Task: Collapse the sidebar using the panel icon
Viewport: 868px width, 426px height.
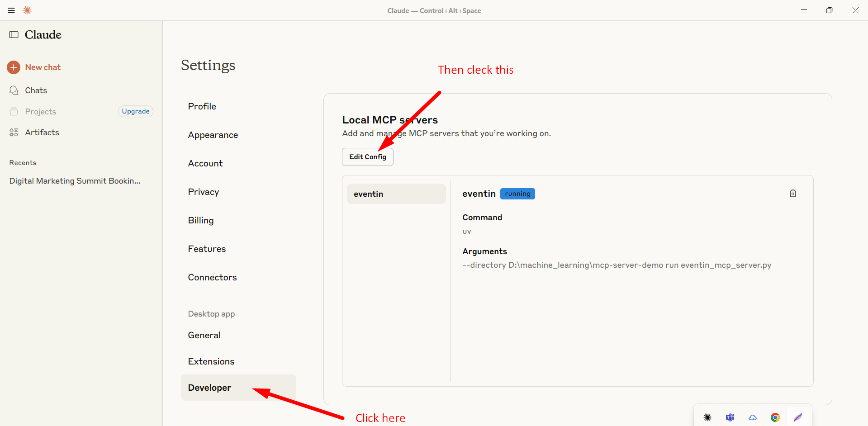Action: 14,35
